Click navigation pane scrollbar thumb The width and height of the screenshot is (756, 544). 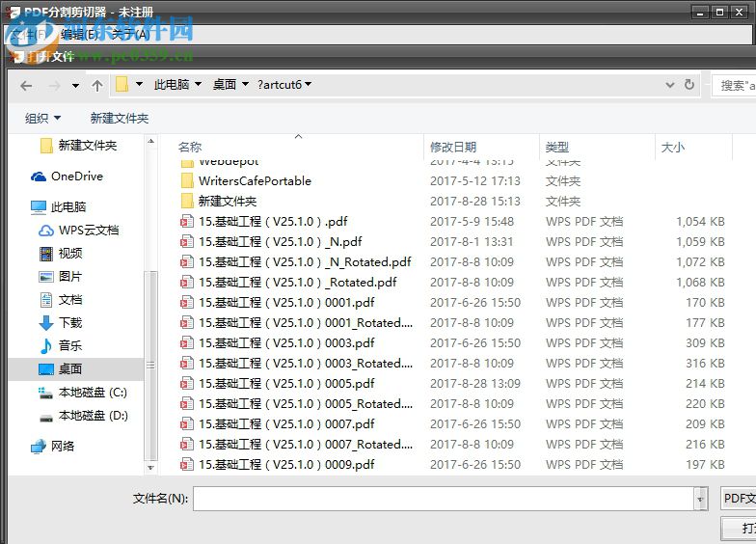150,365
